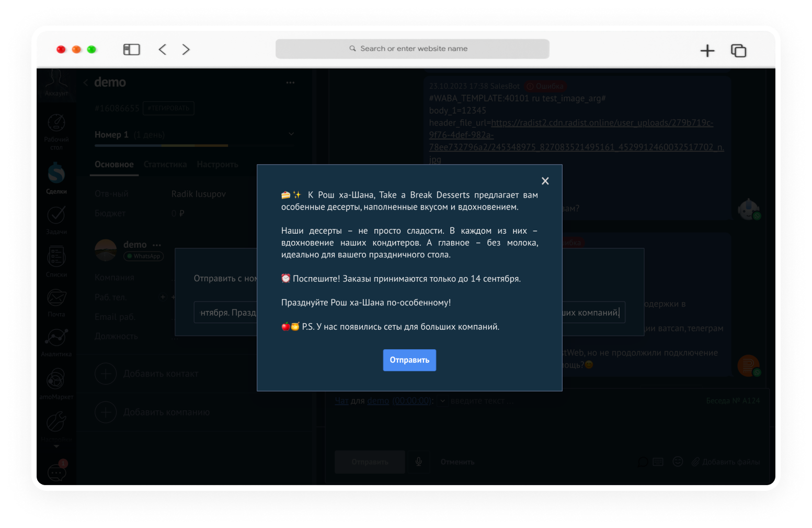Viewport: 812px width, 528px height.
Task: Switch to the Настроить tab
Action: [x=218, y=164]
